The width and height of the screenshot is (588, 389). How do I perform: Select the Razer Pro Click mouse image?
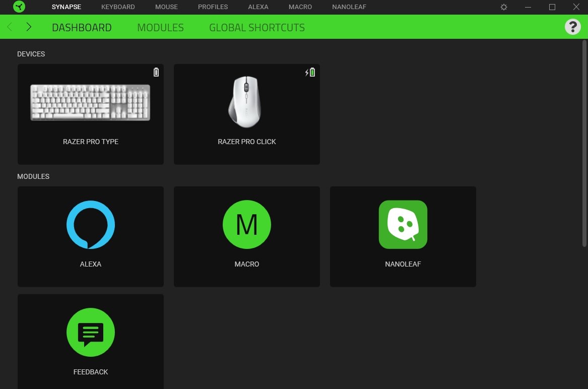pyautogui.click(x=245, y=102)
